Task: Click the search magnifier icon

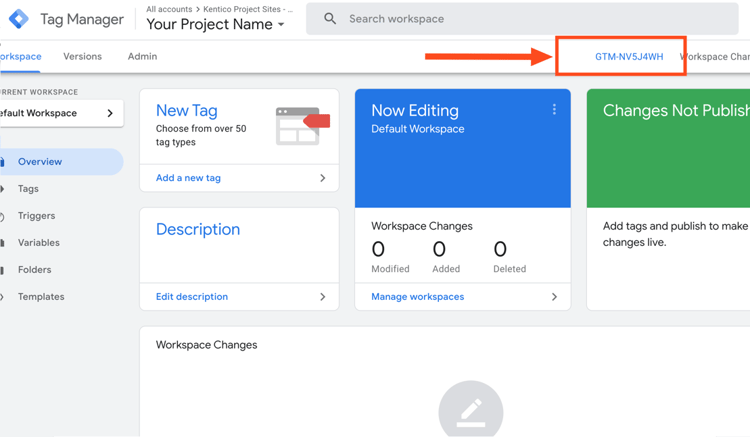Action: (330, 19)
